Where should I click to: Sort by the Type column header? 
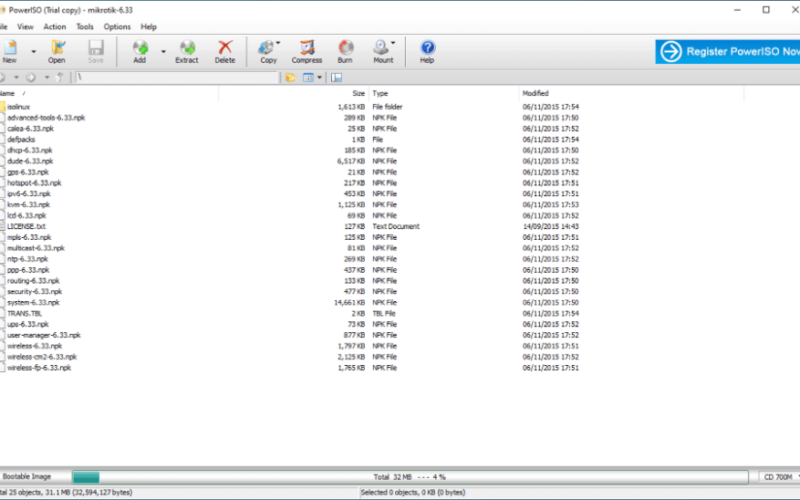(443, 93)
